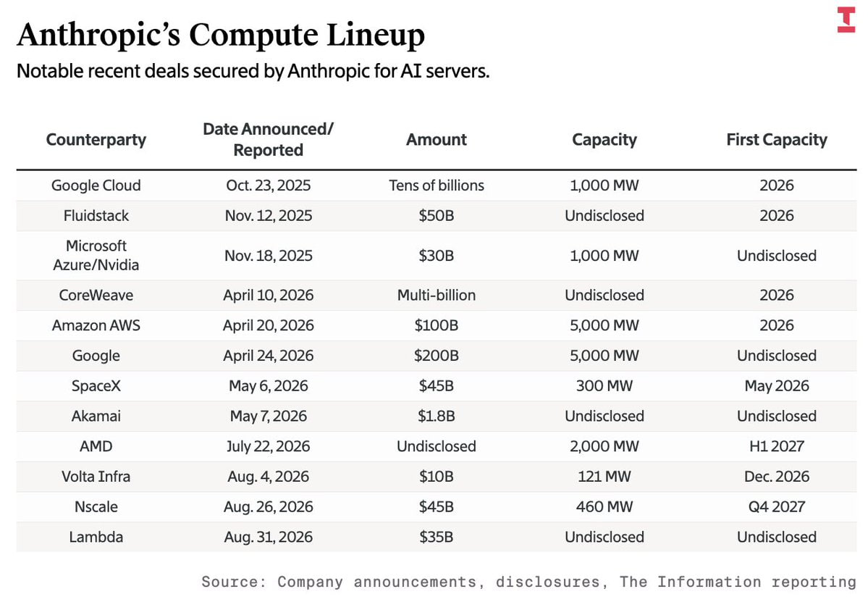868x602 pixels.
Task: Click the Lambda Aug. 31, 2026 date
Action: (x=269, y=538)
